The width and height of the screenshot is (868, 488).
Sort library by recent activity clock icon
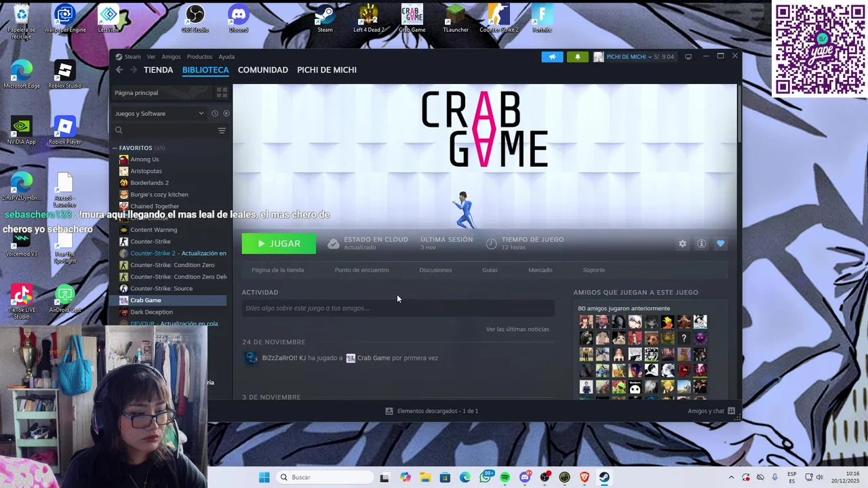point(214,113)
